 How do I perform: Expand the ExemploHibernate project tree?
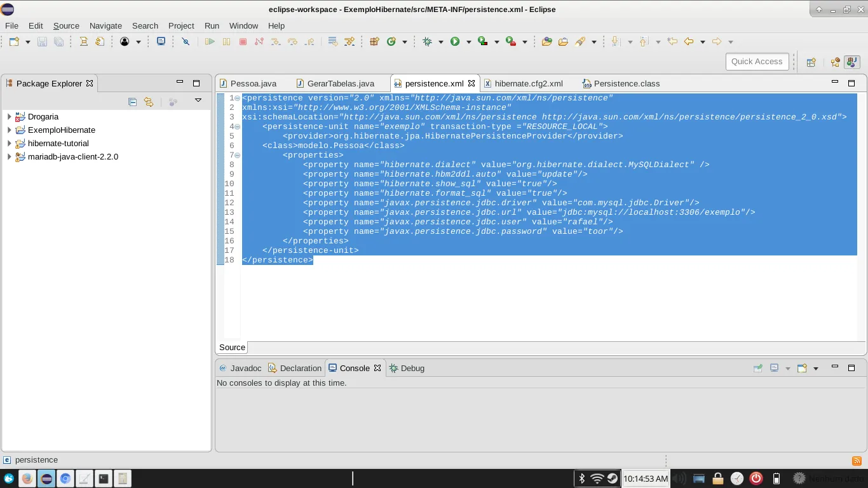9,130
